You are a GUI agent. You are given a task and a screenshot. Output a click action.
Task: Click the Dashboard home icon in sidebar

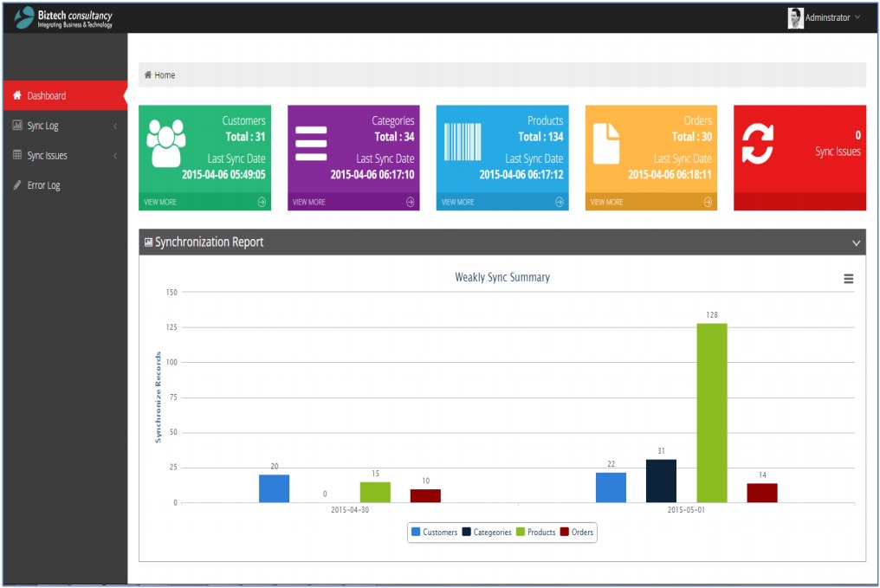pos(17,95)
